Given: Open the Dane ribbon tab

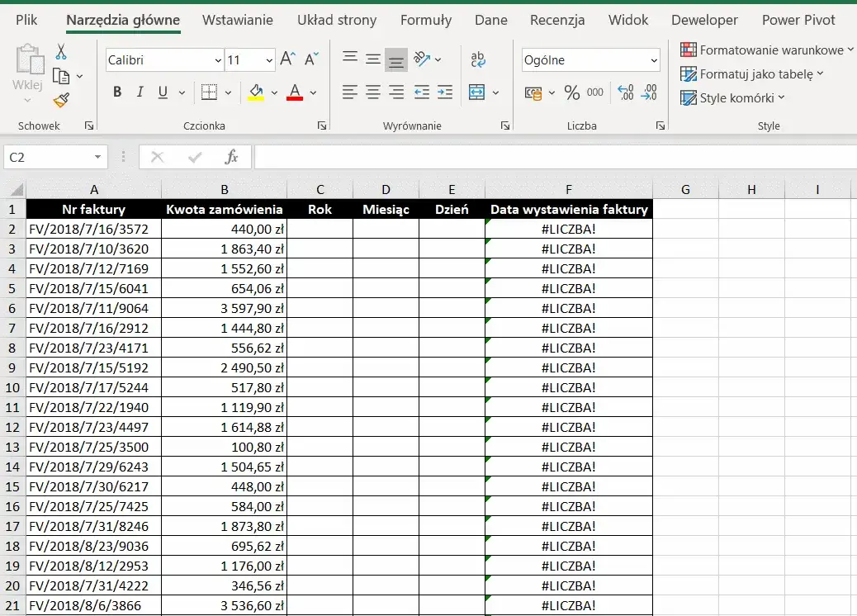Looking at the screenshot, I should coord(490,19).
